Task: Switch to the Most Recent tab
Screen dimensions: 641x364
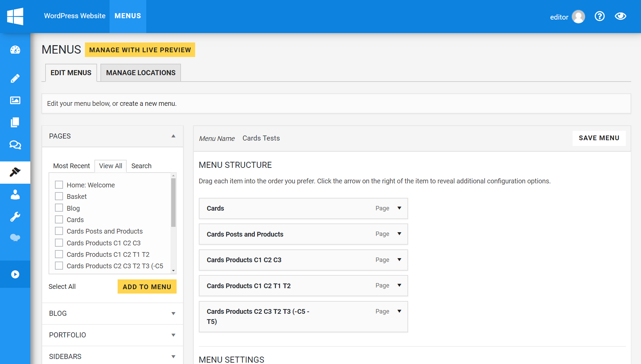Action: (x=71, y=166)
